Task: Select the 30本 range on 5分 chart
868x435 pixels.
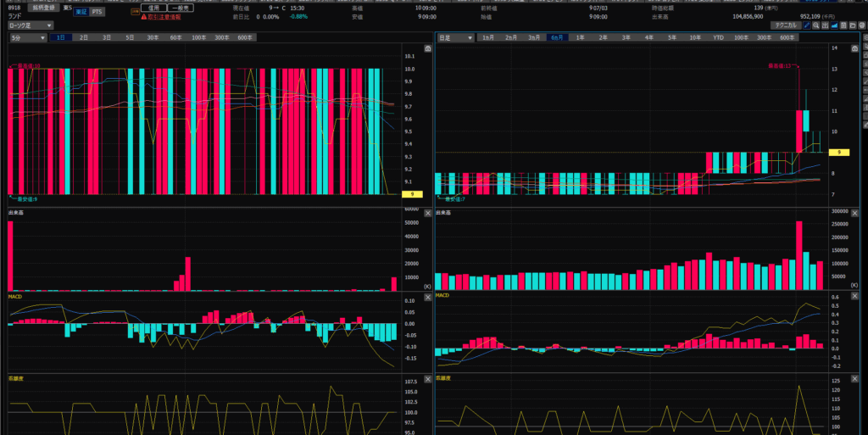Action: 153,37
